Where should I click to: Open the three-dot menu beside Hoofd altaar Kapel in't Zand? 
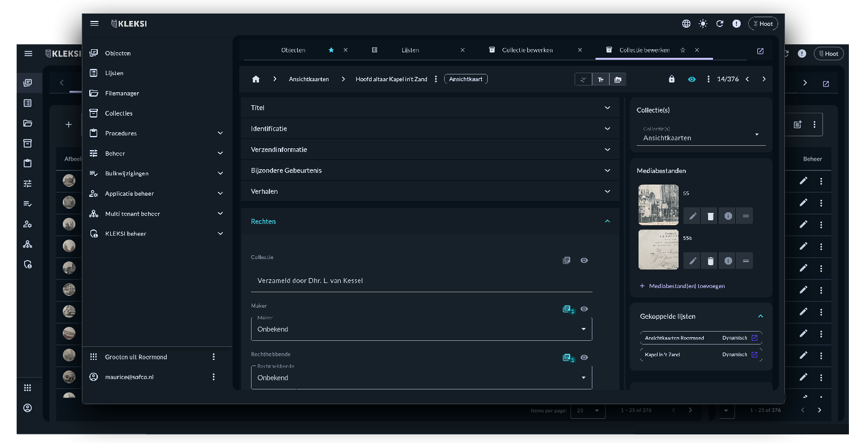click(x=436, y=79)
